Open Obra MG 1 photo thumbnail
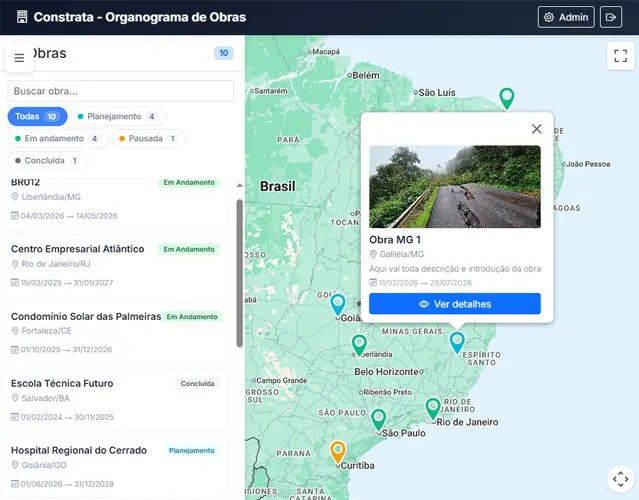639x500 pixels. [455, 187]
